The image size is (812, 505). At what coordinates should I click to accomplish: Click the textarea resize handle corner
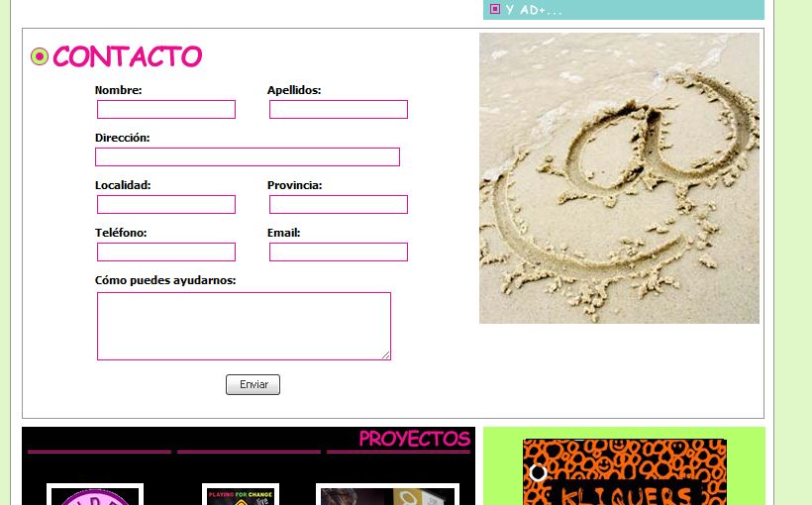pyautogui.click(x=386, y=355)
